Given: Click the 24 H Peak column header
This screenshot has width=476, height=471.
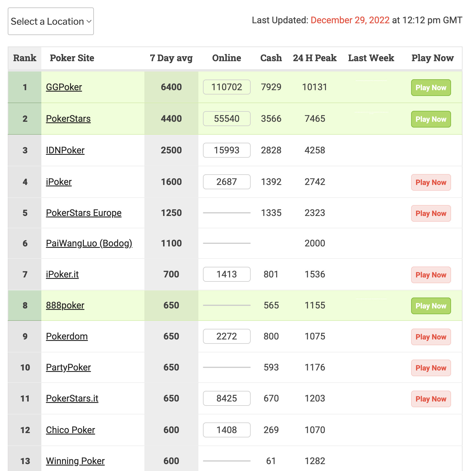Looking at the screenshot, I should click(315, 58).
